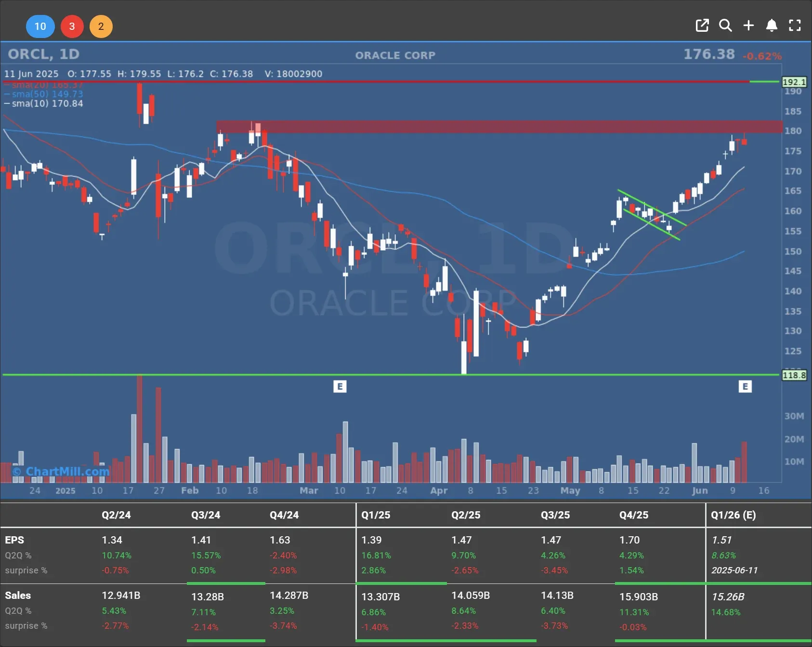Open chart in new window icon
Image resolution: width=812 pixels, height=647 pixels.
(702, 26)
